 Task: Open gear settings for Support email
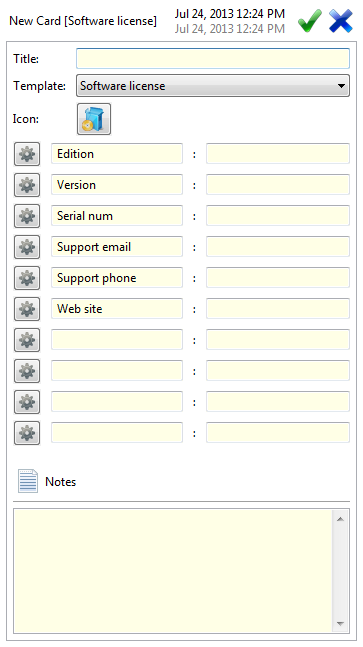27,247
